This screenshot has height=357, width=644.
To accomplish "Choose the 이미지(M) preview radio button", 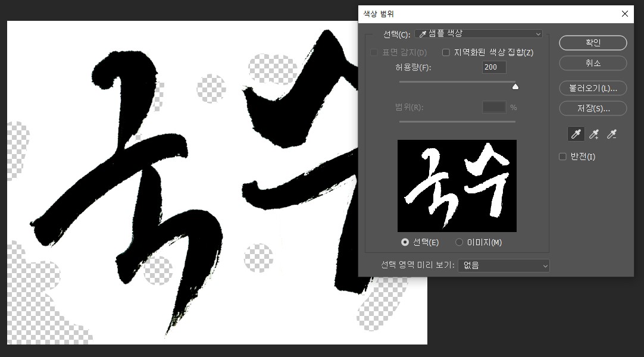I will (459, 242).
